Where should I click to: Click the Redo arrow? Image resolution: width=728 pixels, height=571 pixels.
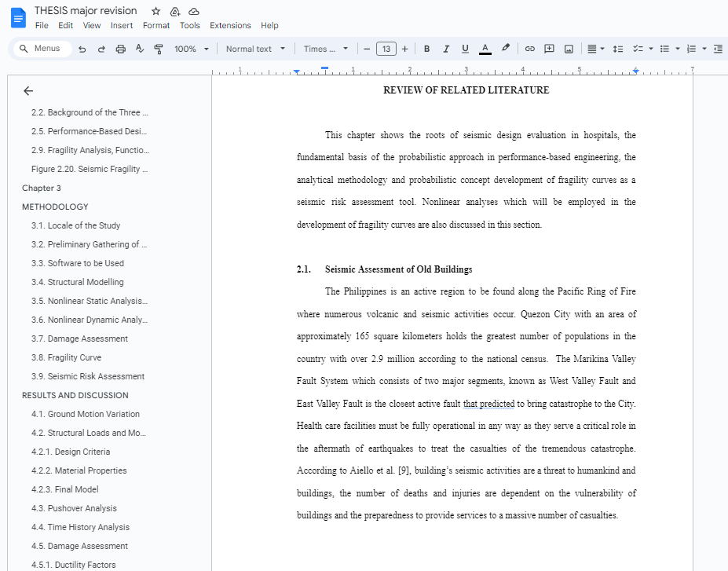click(x=101, y=49)
